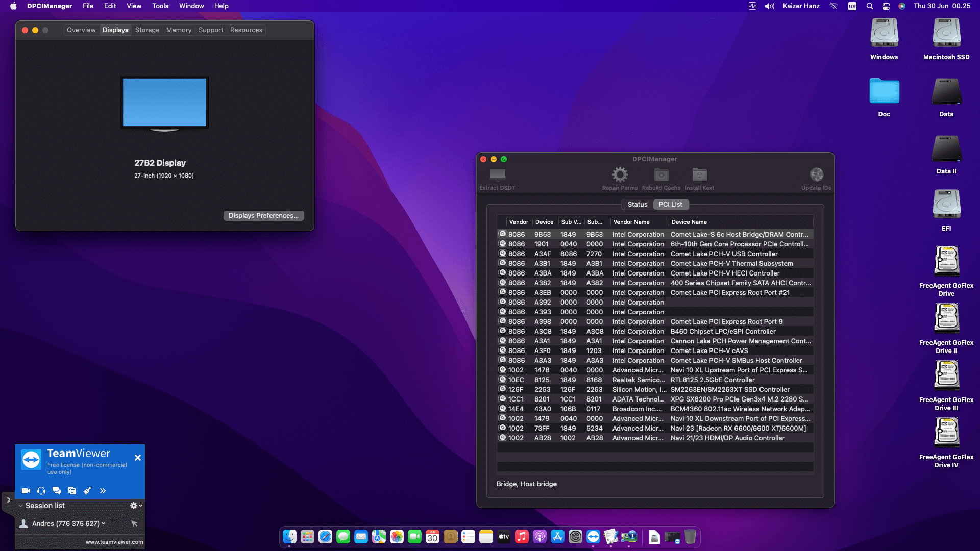Open System Preferences from the Dock
Image resolution: width=980 pixels, height=551 pixels.
(575, 537)
